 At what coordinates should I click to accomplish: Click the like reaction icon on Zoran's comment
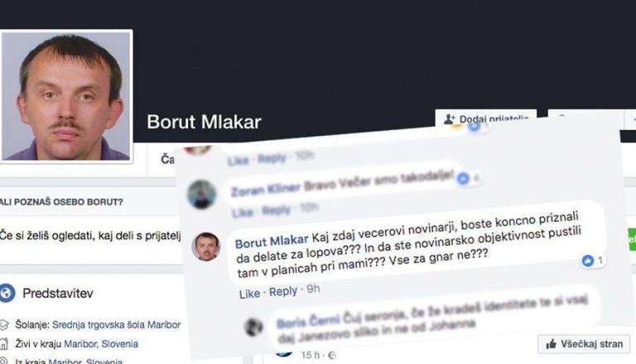coord(463,178)
